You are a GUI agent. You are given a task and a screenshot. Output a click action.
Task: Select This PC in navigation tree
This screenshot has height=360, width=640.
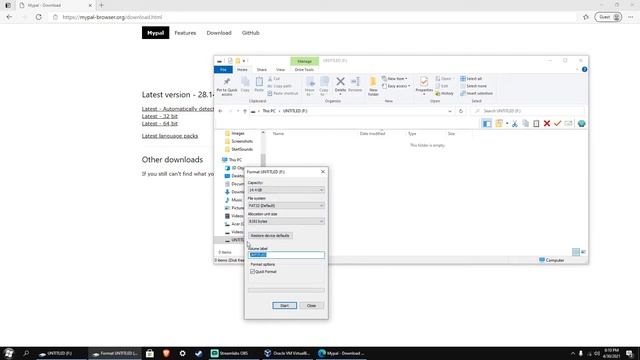(x=232, y=160)
